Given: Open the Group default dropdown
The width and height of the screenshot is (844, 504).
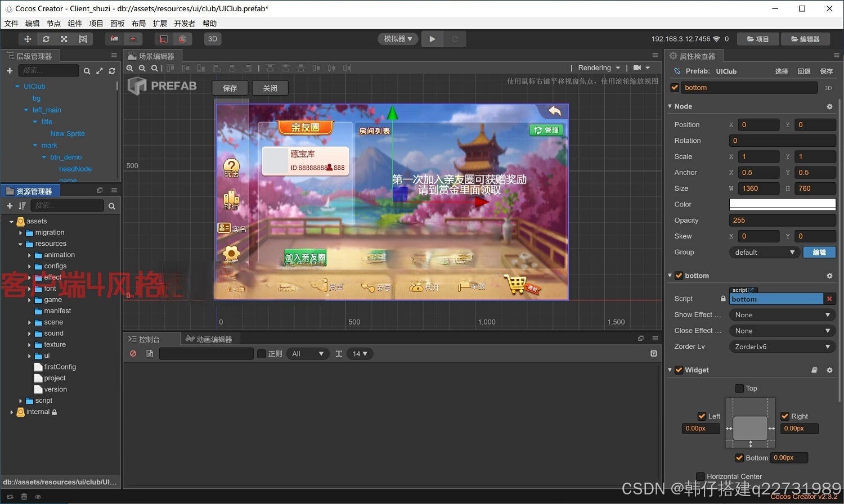Looking at the screenshot, I should coord(764,253).
